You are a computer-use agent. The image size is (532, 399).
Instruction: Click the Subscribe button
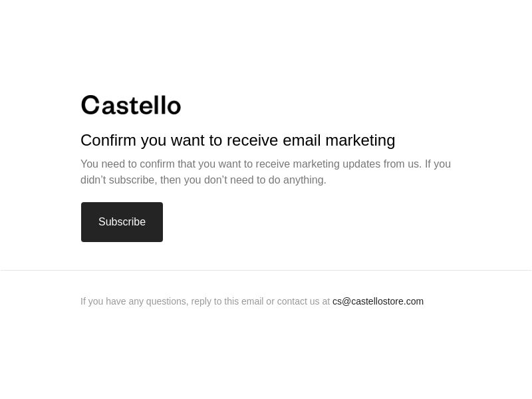(x=122, y=222)
